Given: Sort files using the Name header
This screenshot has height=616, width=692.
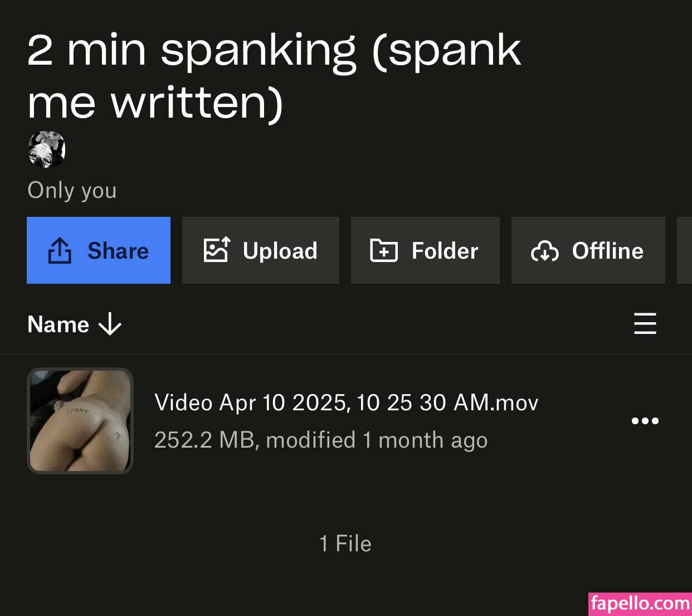Looking at the screenshot, I should tap(59, 324).
